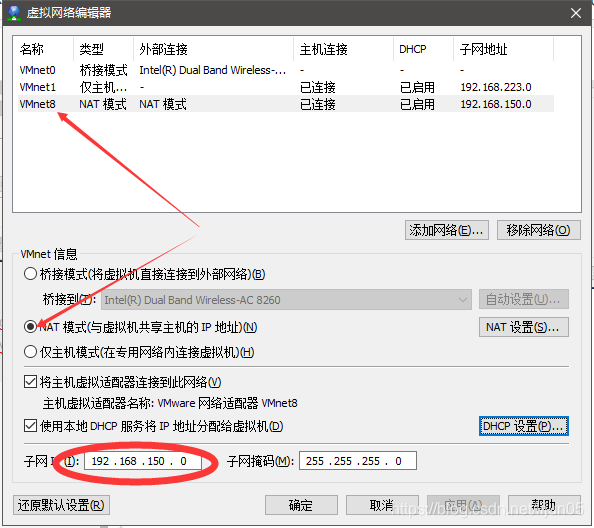Click subnet address 192.168.223.0 cell

point(496,87)
